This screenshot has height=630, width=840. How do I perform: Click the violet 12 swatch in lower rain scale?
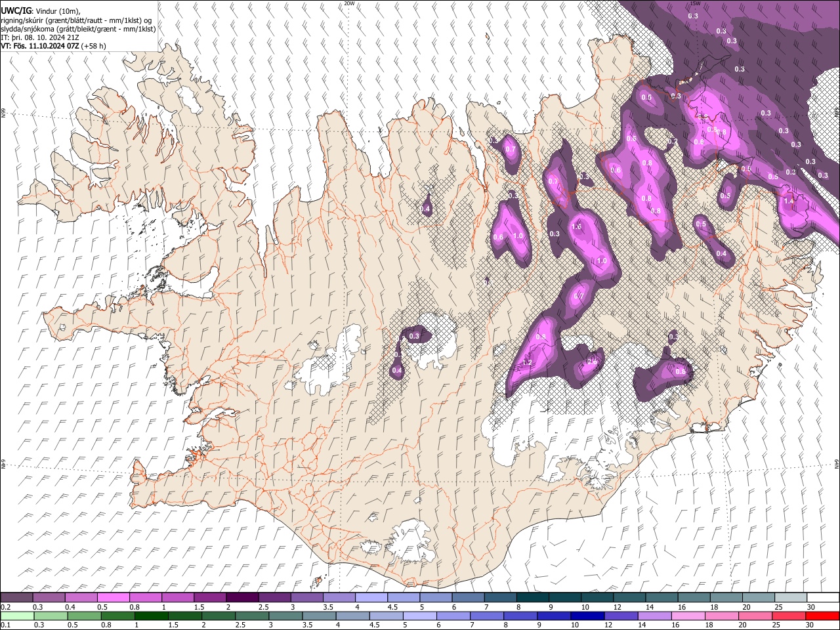pyautogui.click(x=621, y=616)
